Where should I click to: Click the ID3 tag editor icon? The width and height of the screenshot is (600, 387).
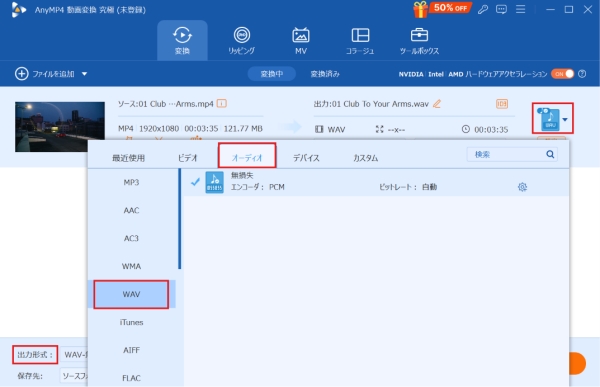coord(502,104)
